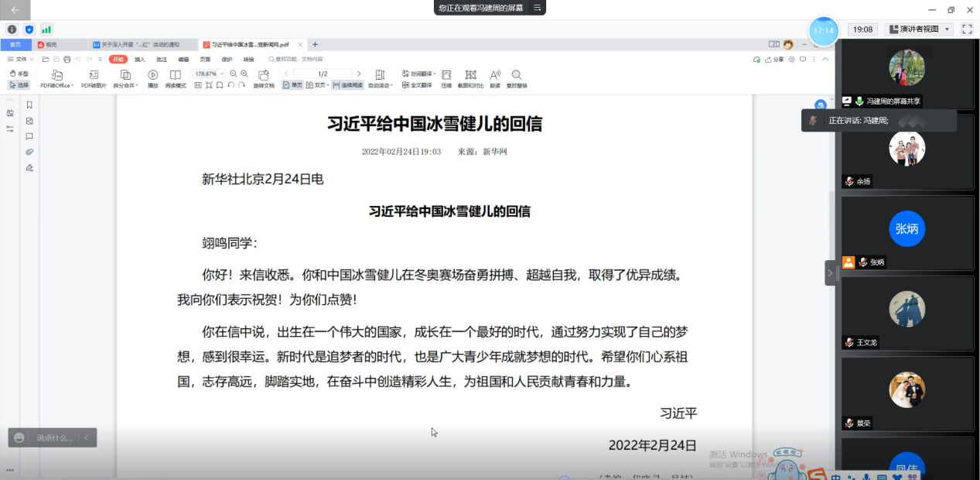Click the 说点什么 chat input box
980x480 pixels.
pyautogui.click(x=54, y=438)
